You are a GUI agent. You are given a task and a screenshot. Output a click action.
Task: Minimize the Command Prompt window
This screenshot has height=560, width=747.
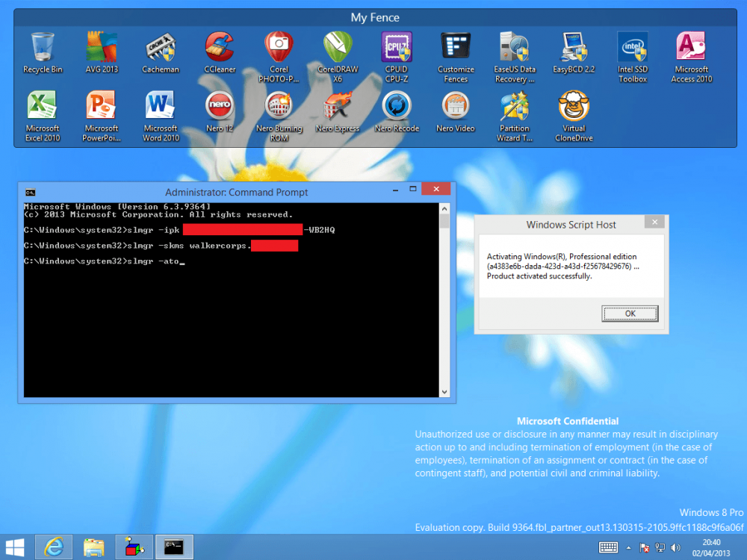click(x=395, y=190)
